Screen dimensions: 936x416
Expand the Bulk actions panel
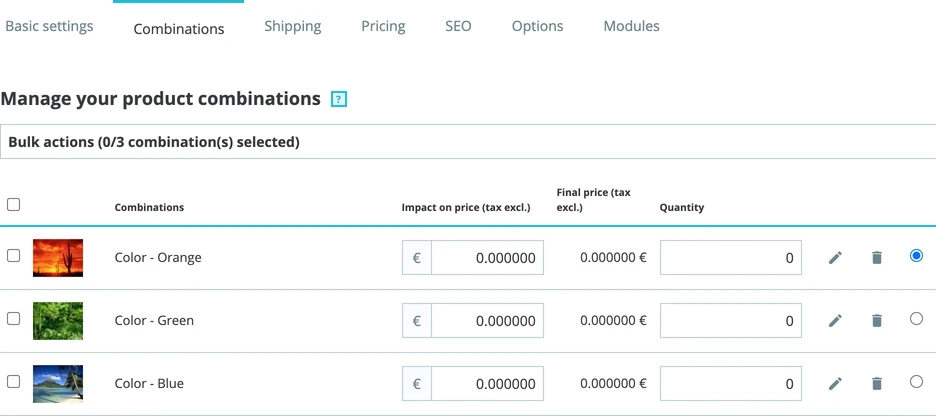pyautogui.click(x=468, y=142)
